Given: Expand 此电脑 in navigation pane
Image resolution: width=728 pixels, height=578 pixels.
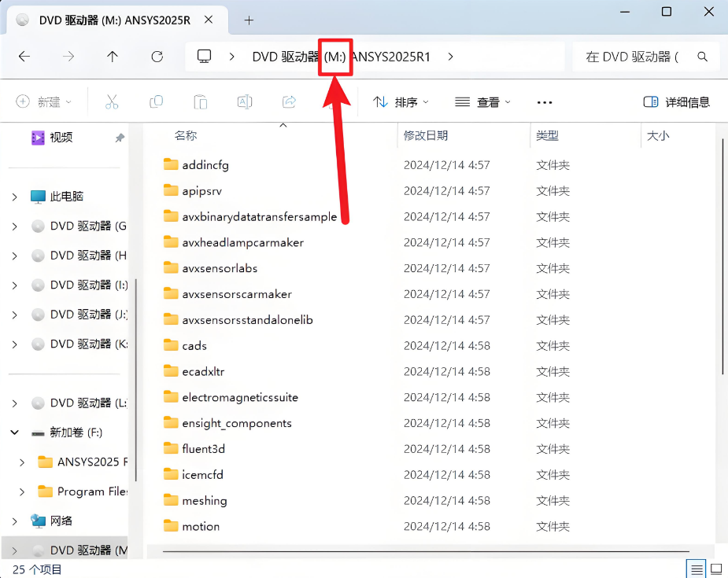Looking at the screenshot, I should point(15,197).
